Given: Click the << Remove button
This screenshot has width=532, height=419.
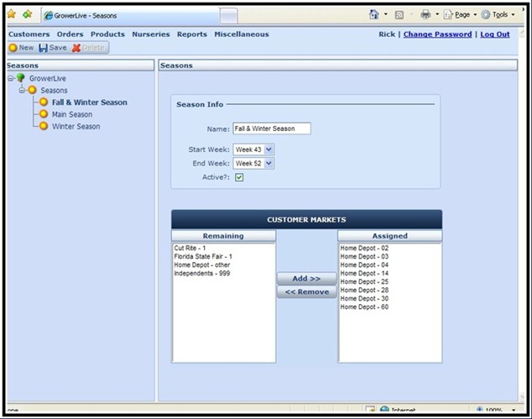Looking at the screenshot, I should [307, 292].
